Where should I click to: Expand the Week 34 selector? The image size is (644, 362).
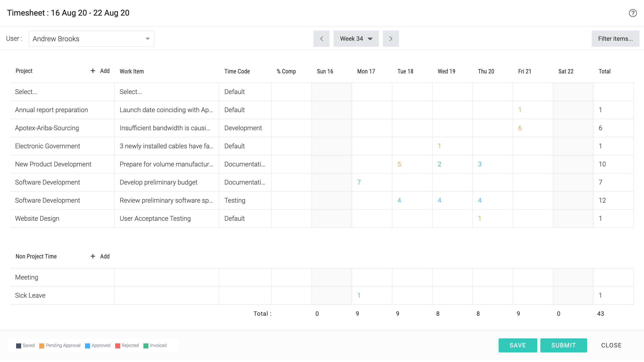coord(356,39)
